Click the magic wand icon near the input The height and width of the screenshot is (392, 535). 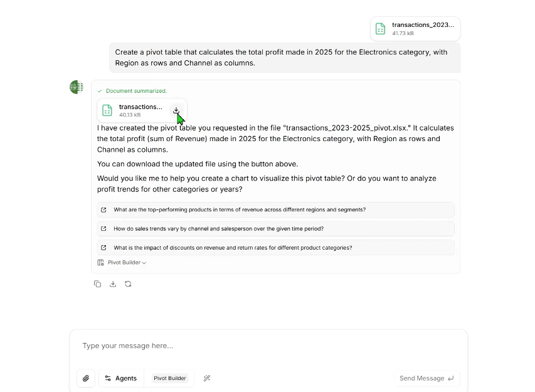[206, 378]
